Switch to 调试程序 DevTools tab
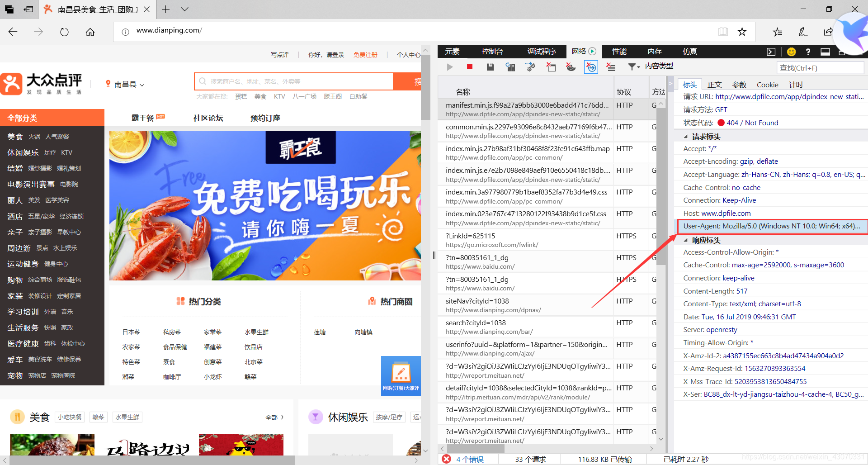The height and width of the screenshot is (465, 868). point(542,52)
